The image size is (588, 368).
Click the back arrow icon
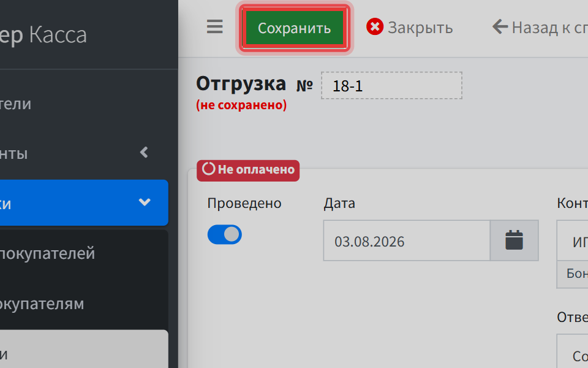(x=500, y=27)
